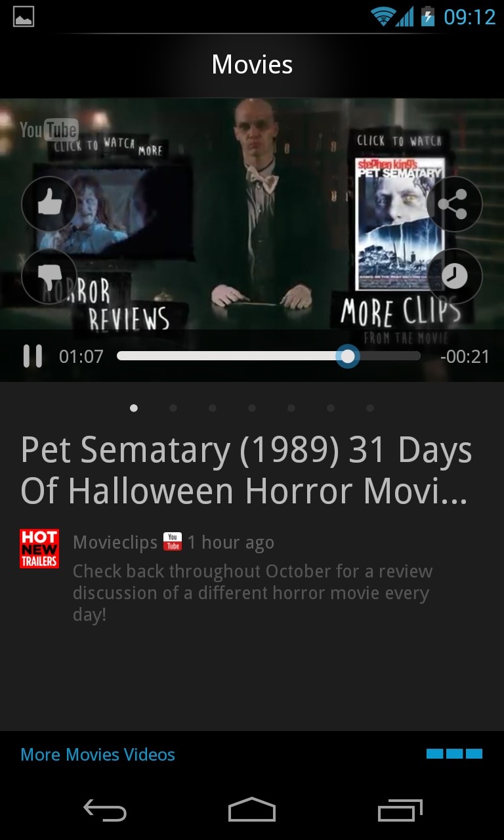Pause the video playback
Image resolution: width=504 pixels, height=840 pixels.
(x=32, y=356)
